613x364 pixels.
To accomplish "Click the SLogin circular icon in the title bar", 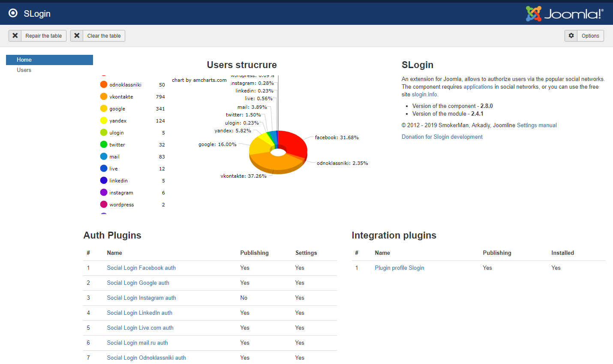I will 13,13.
